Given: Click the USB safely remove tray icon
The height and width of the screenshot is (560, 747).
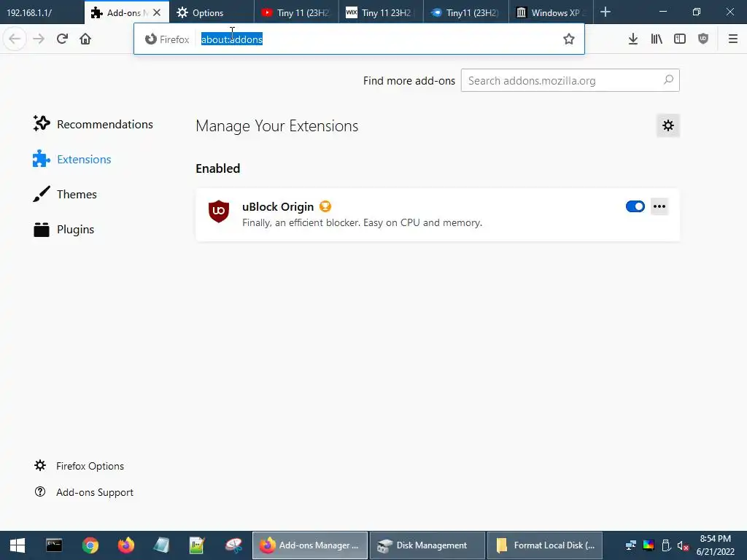Looking at the screenshot, I should click(667, 545).
